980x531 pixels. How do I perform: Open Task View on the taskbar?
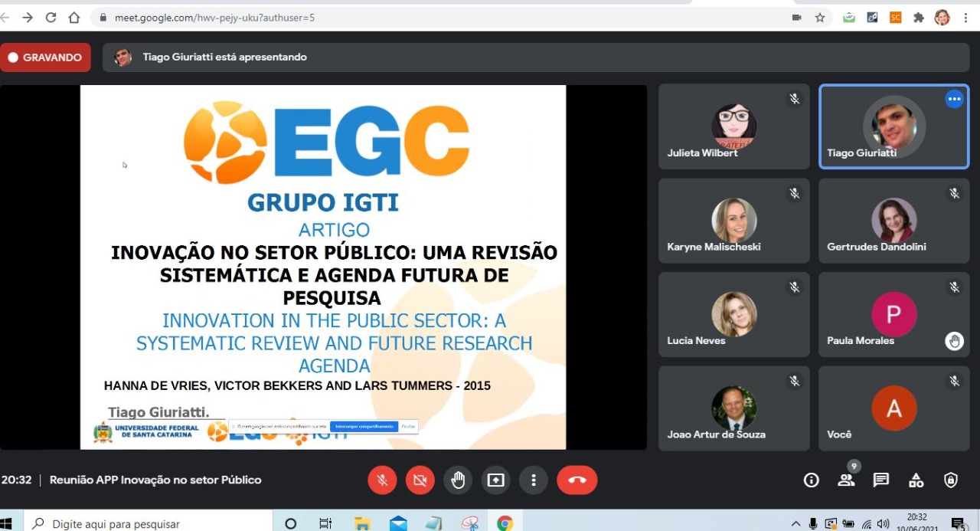(325, 524)
